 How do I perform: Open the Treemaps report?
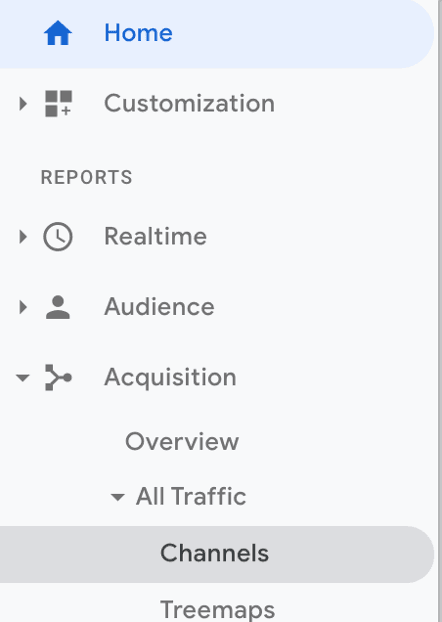[217, 609]
